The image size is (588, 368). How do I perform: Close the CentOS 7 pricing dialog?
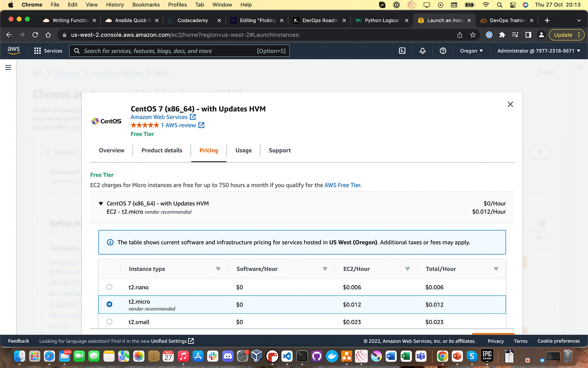coord(510,104)
